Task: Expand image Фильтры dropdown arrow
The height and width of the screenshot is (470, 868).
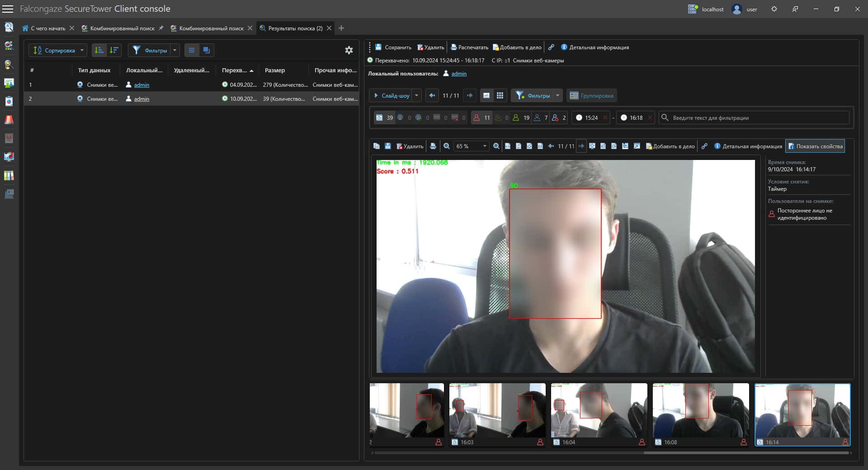Action: [x=558, y=95]
